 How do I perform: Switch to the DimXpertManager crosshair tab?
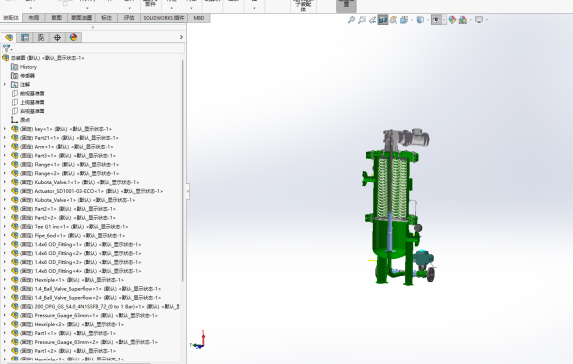pos(57,37)
